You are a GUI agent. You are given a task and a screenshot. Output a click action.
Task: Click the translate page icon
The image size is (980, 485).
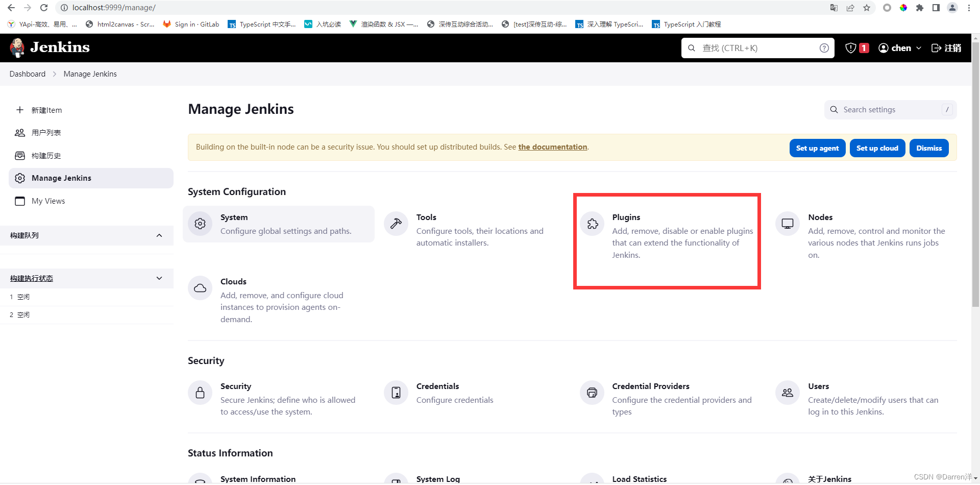[x=834, y=8]
